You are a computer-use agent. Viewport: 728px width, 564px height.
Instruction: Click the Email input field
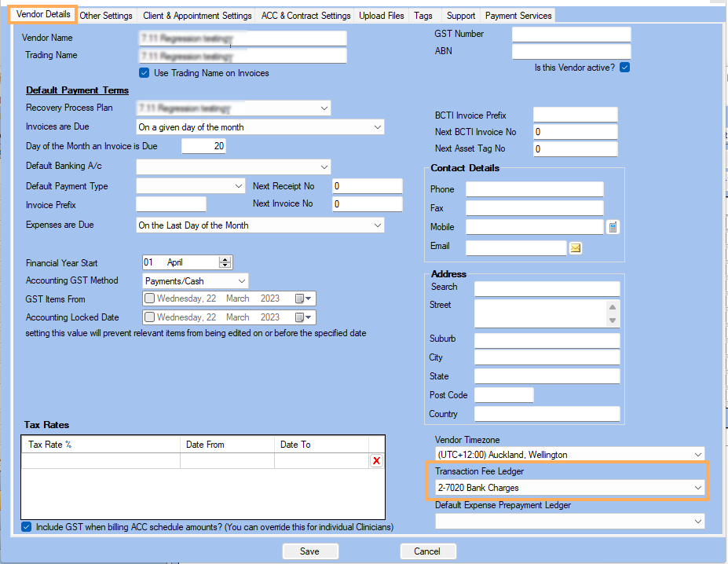pos(516,247)
